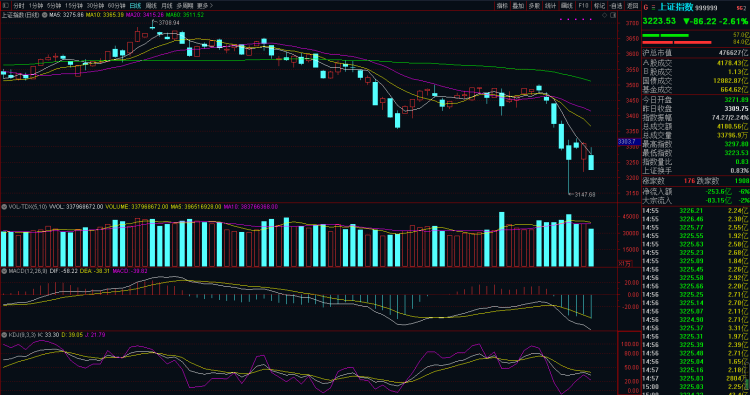Open the KDJ indicator settings icon
Screen dimensions: 750x395
4,335
